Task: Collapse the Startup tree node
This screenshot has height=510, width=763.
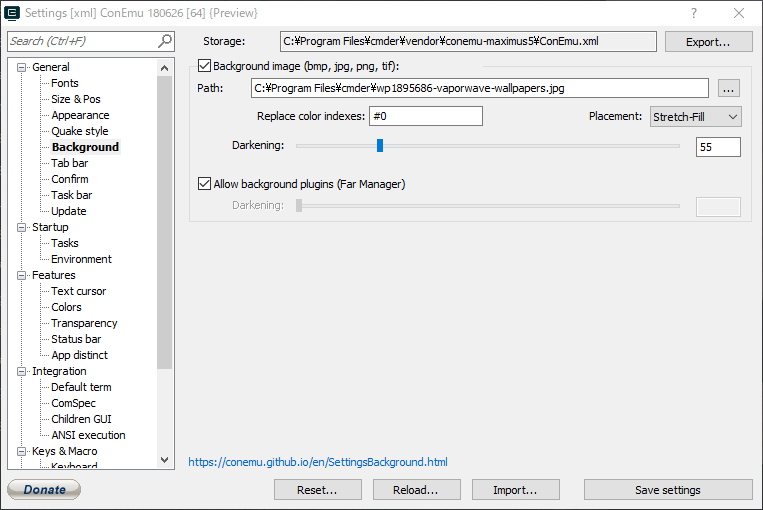Action: coord(21,227)
